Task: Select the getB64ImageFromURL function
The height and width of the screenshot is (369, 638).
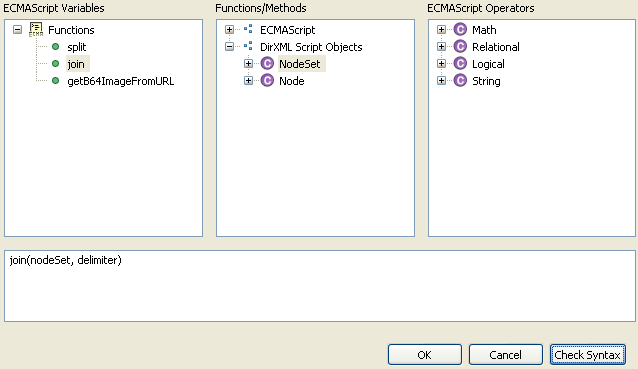Action: [121, 81]
